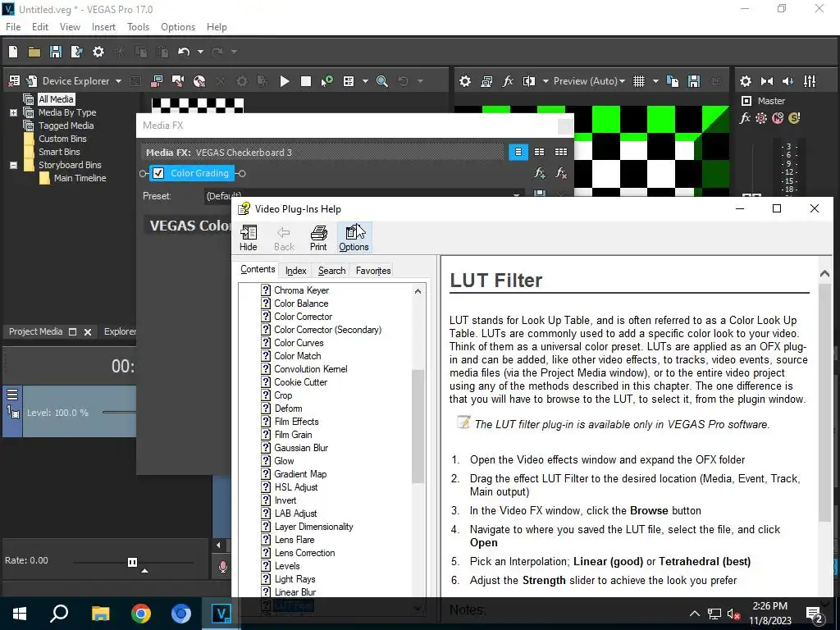
Task: Copy the snapshot to clipboard with the icon
Action: pyautogui.click(x=673, y=81)
